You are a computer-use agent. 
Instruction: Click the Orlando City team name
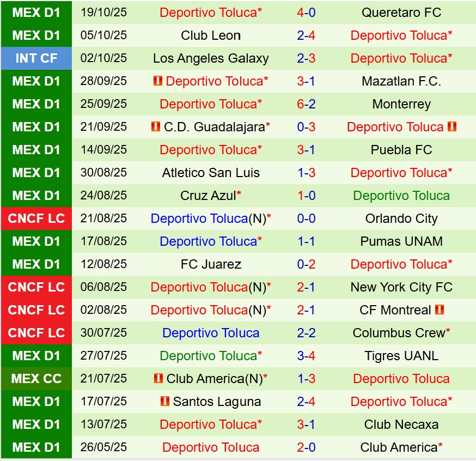tap(401, 219)
